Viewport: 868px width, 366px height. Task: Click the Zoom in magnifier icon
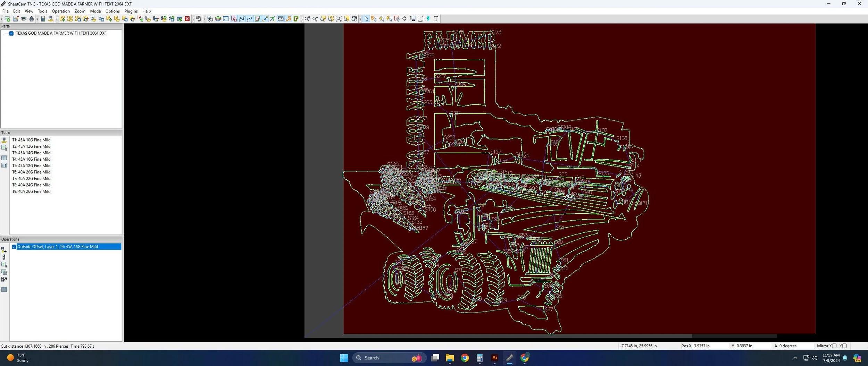pyautogui.click(x=307, y=19)
